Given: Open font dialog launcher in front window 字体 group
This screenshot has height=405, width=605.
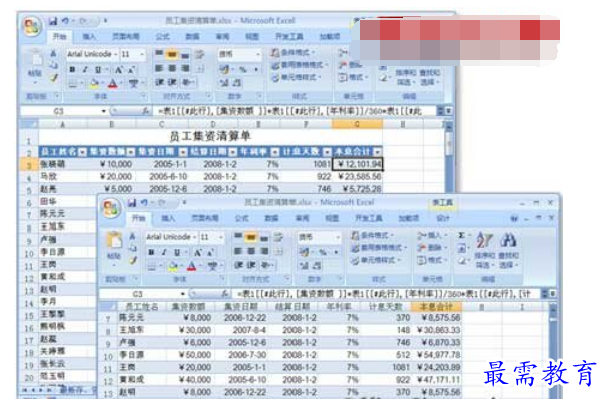Looking at the screenshot, I should coord(222,278).
